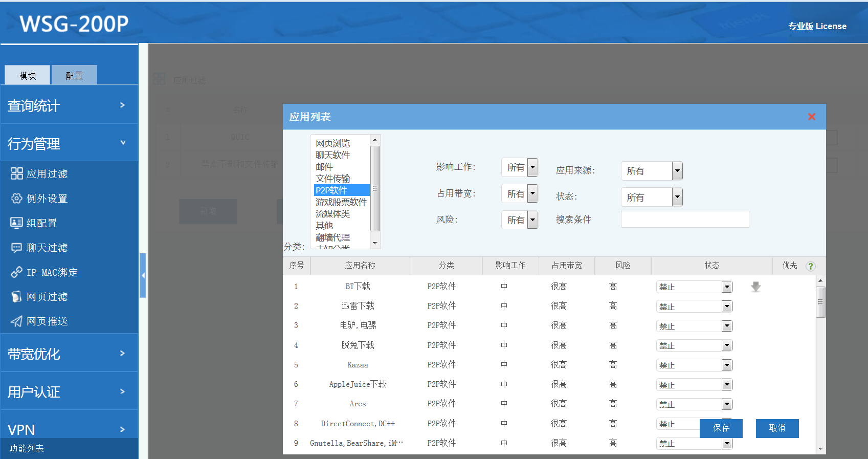Click the 网页推送 paper plane icon
This screenshot has height=459, width=868.
pos(16,321)
